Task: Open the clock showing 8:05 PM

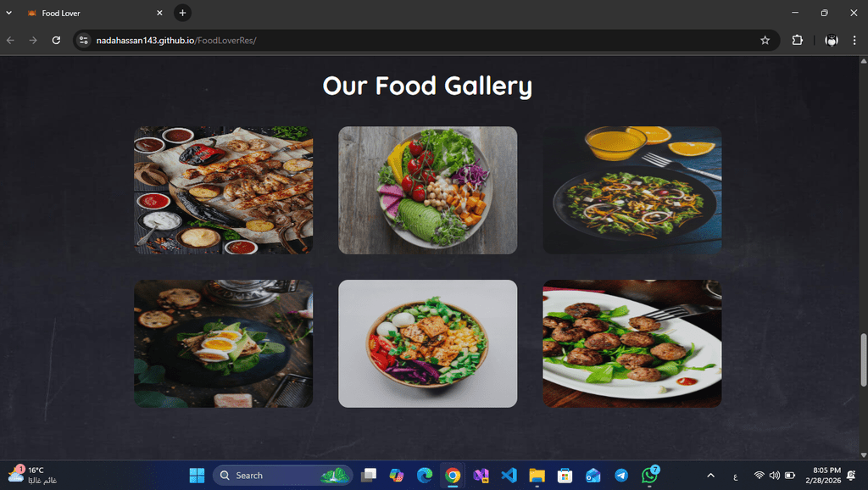Action: point(823,476)
